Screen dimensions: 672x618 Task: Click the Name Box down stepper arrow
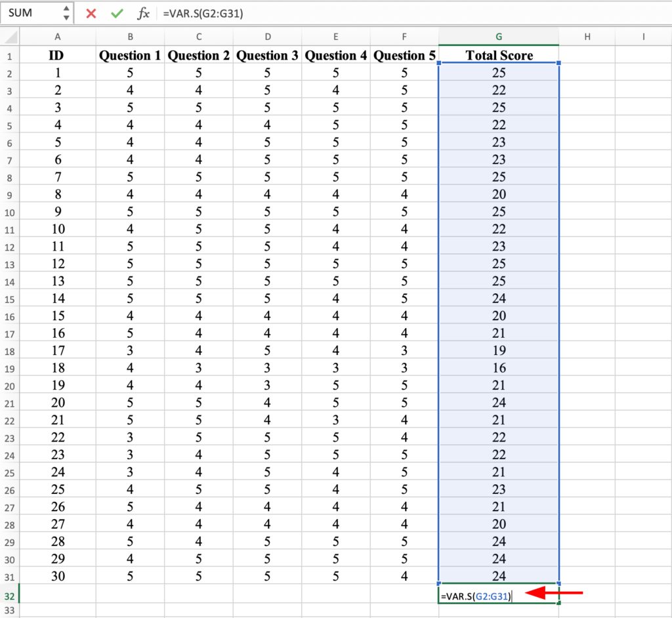[66, 17]
